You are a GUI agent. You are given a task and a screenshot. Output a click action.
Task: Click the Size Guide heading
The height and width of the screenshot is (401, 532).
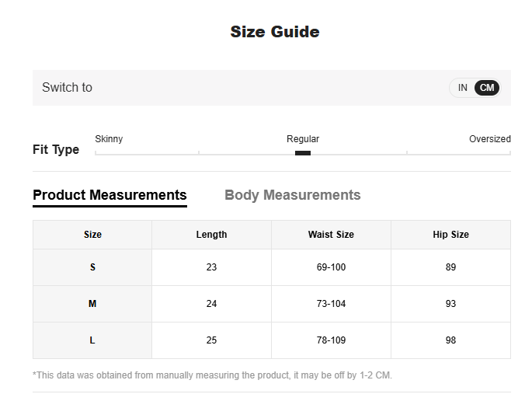point(275,32)
